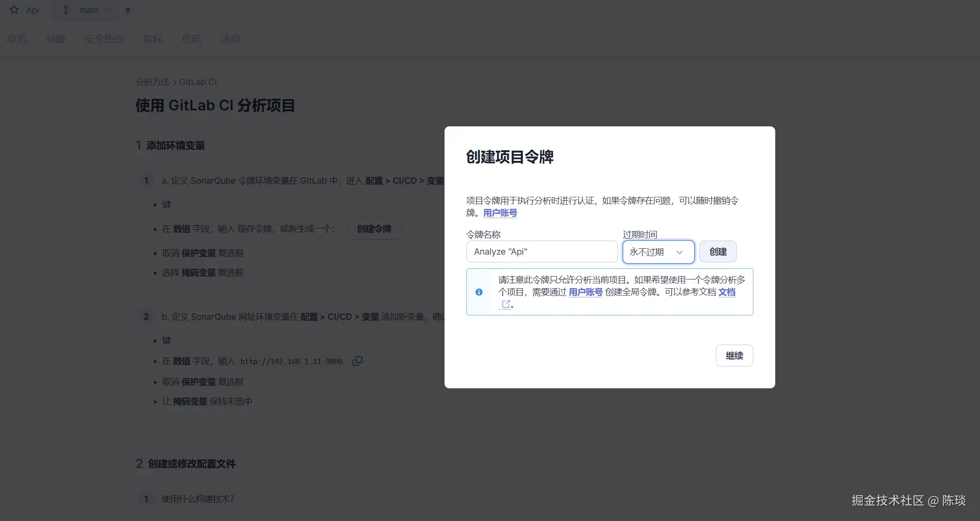Click the 继续 button
Image resolution: width=980 pixels, height=521 pixels.
click(734, 356)
